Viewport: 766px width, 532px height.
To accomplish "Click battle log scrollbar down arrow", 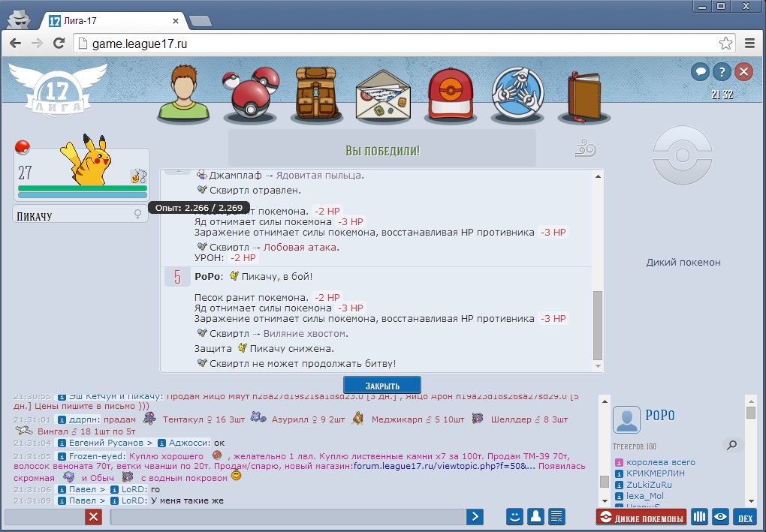I will pyautogui.click(x=598, y=366).
